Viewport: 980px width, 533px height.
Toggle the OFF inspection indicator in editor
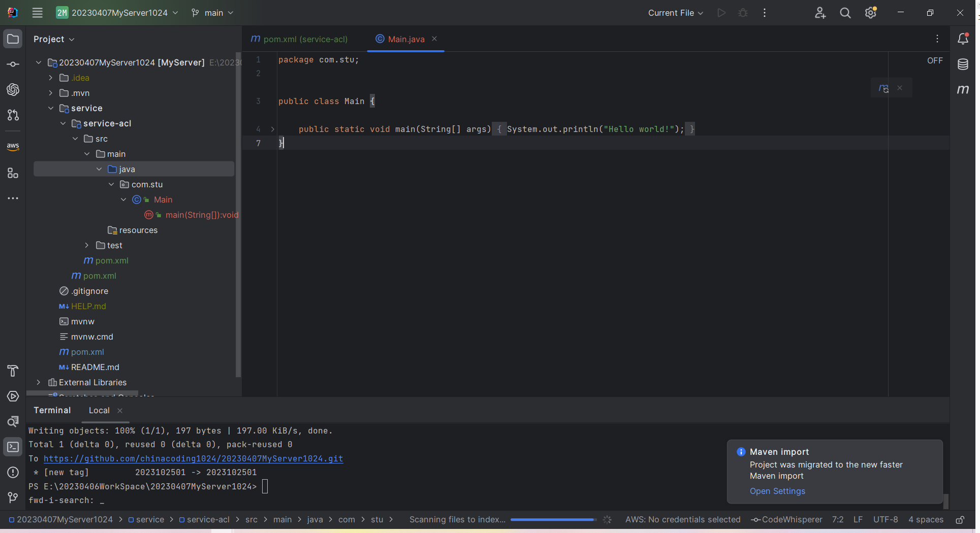coord(934,60)
